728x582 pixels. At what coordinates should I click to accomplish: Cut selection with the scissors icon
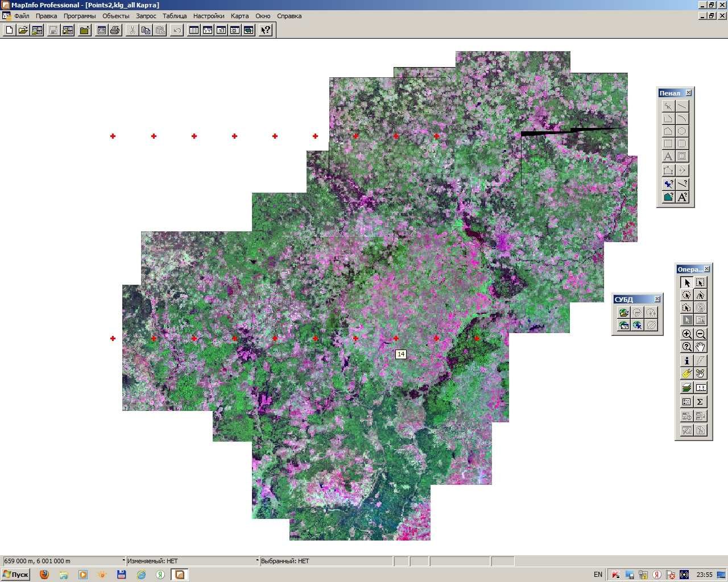[132, 30]
